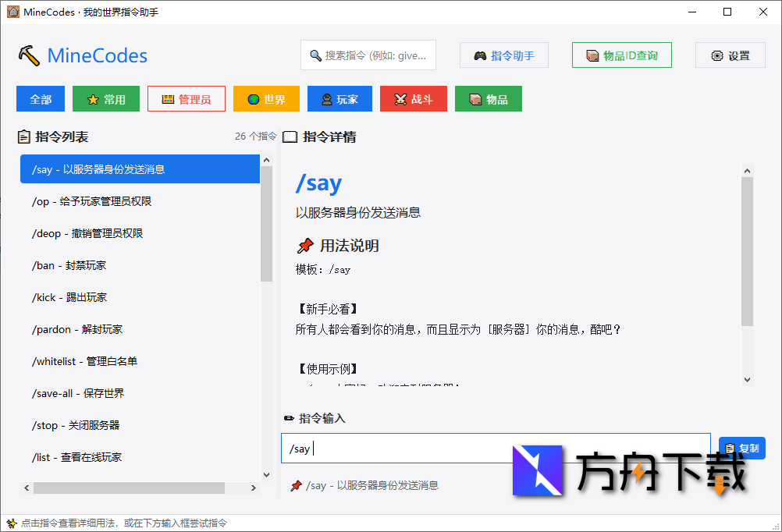
Task: Select the /op - 给予玩家管理员权限 command
Action: (x=94, y=200)
